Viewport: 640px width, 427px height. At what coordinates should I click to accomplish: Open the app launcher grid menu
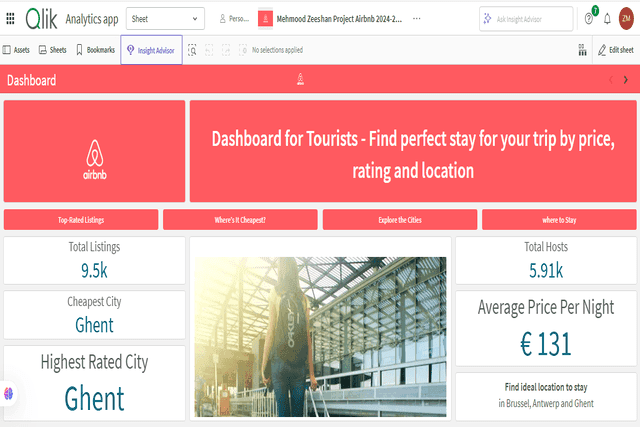10,18
